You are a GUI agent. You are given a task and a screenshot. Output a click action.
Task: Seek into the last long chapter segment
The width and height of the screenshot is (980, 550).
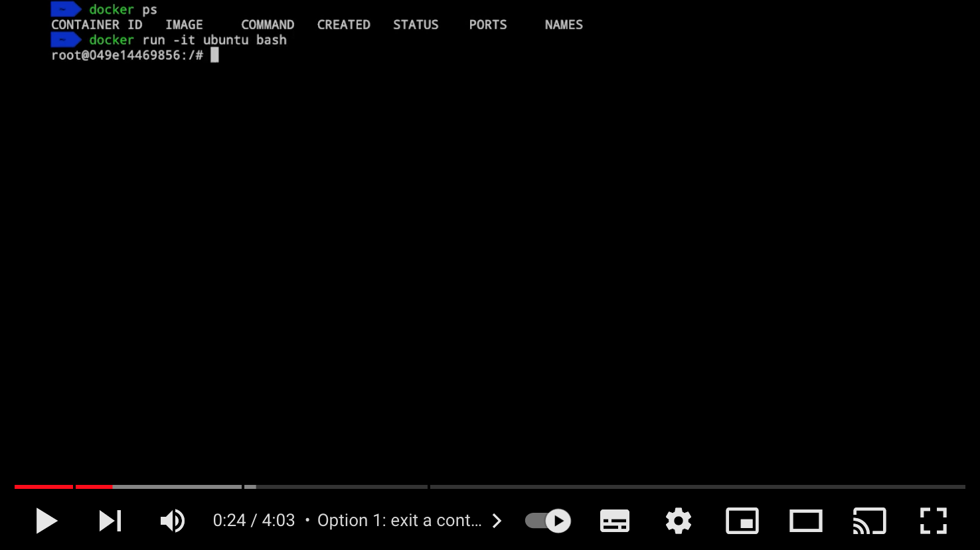pyautogui.click(x=697, y=487)
